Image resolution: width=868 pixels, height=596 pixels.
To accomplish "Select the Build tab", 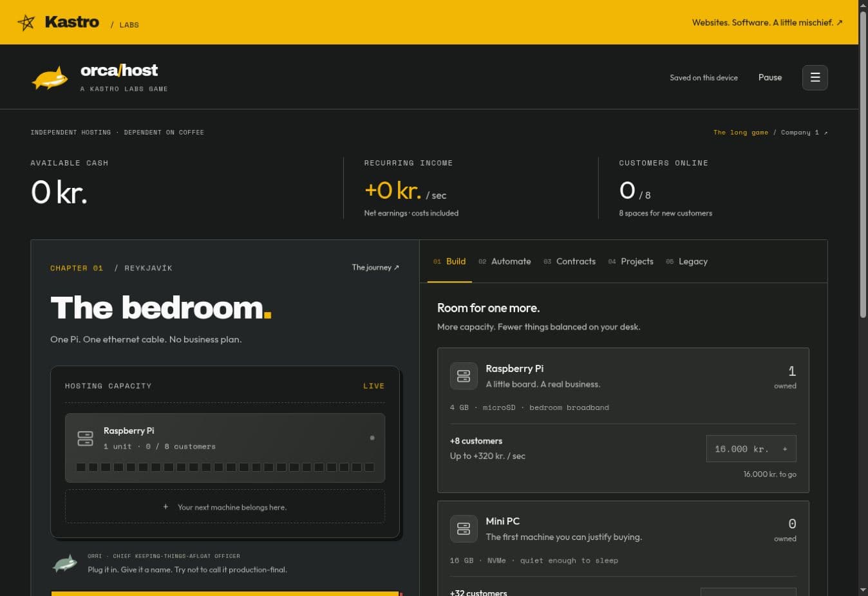I will [449, 261].
